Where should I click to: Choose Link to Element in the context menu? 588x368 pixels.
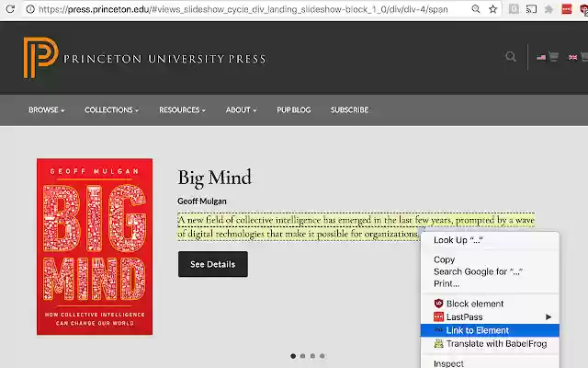(x=490, y=330)
